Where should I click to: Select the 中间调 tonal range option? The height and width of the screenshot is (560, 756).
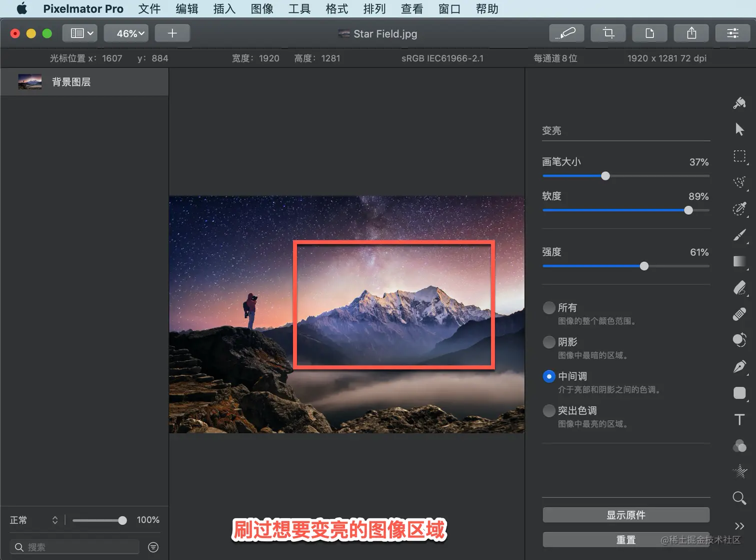(x=549, y=377)
